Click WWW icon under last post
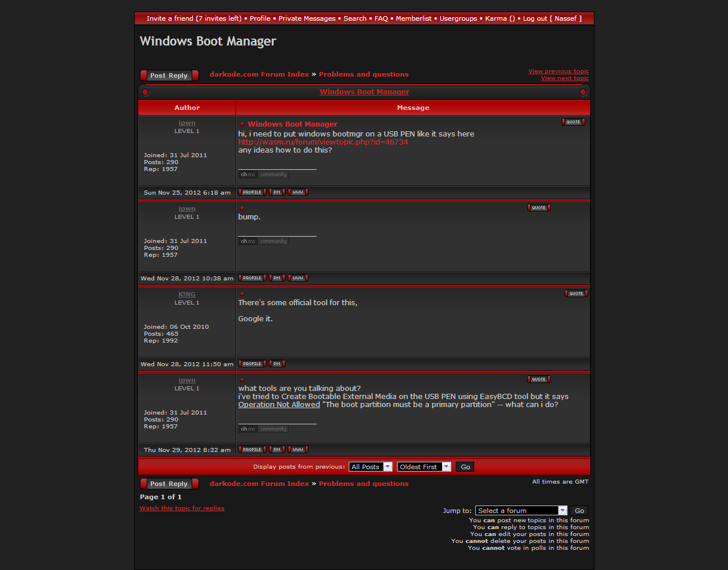The width and height of the screenshot is (728, 570). [x=298, y=450]
